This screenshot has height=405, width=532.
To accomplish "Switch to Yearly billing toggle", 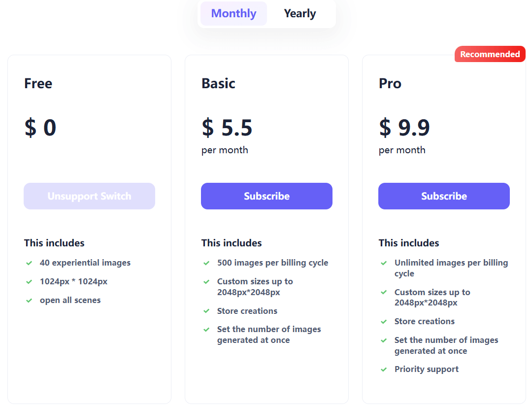I will 300,14.
